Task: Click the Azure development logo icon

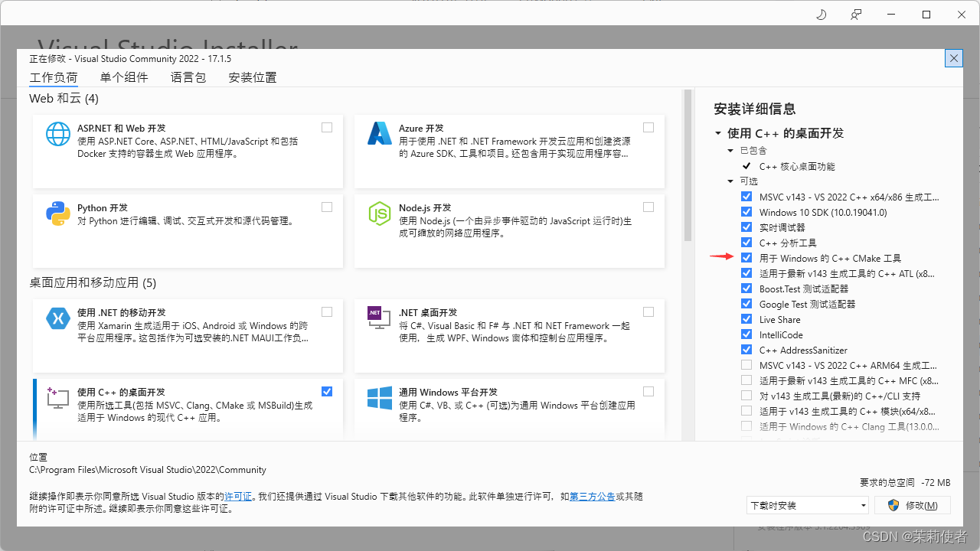Action: click(x=380, y=134)
